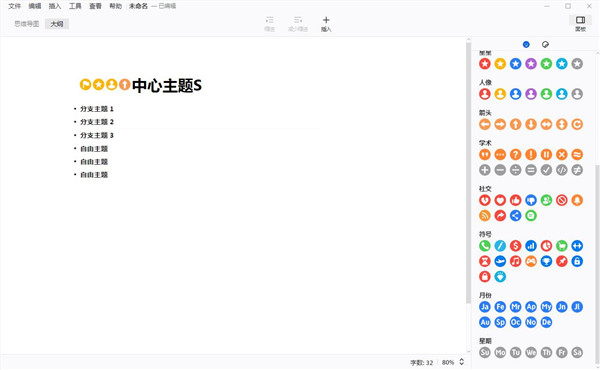
Task: Toggle the panel button at top right
Action: 580,23
